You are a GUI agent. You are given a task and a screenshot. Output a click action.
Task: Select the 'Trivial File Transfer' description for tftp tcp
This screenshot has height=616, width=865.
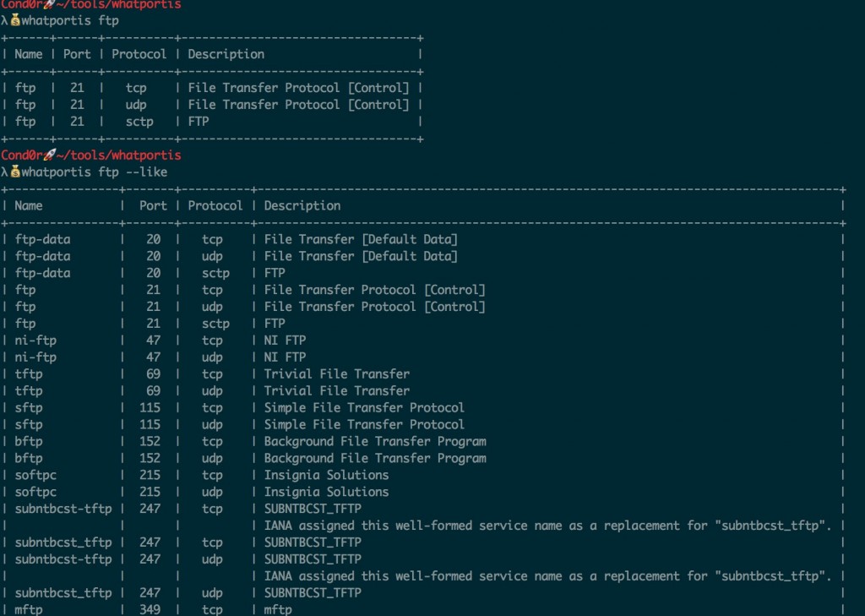pyautogui.click(x=336, y=374)
